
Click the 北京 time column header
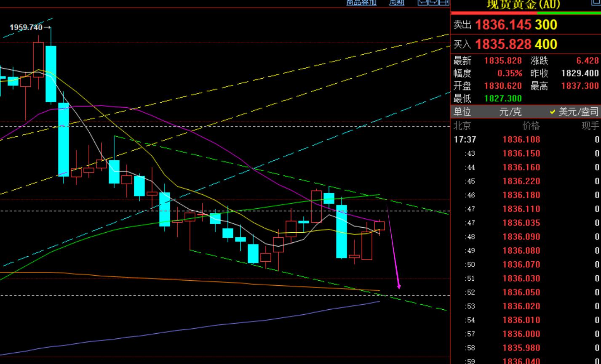tap(462, 126)
